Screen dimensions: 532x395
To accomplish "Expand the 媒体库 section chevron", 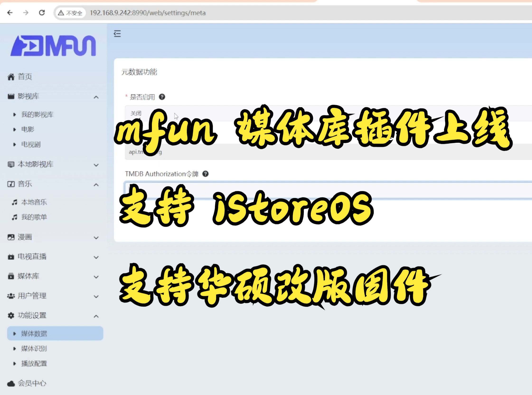I will [96, 277].
